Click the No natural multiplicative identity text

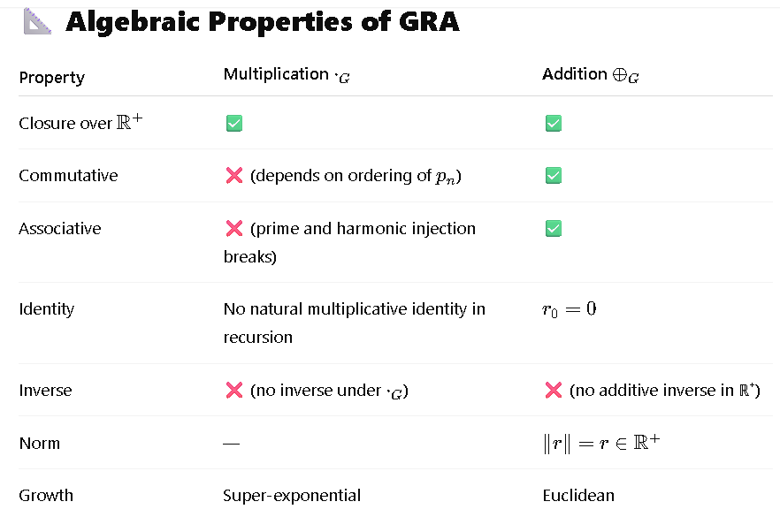coord(354,323)
